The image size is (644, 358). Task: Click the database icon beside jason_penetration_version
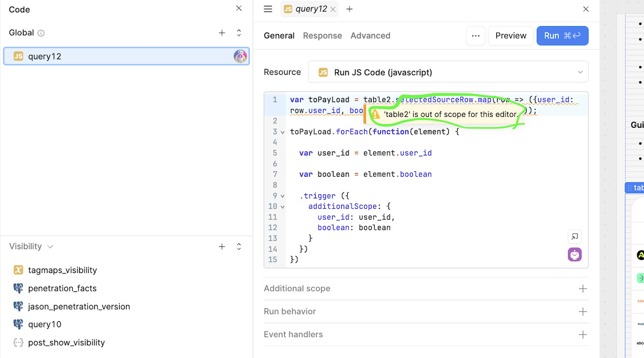pyautogui.click(x=18, y=306)
